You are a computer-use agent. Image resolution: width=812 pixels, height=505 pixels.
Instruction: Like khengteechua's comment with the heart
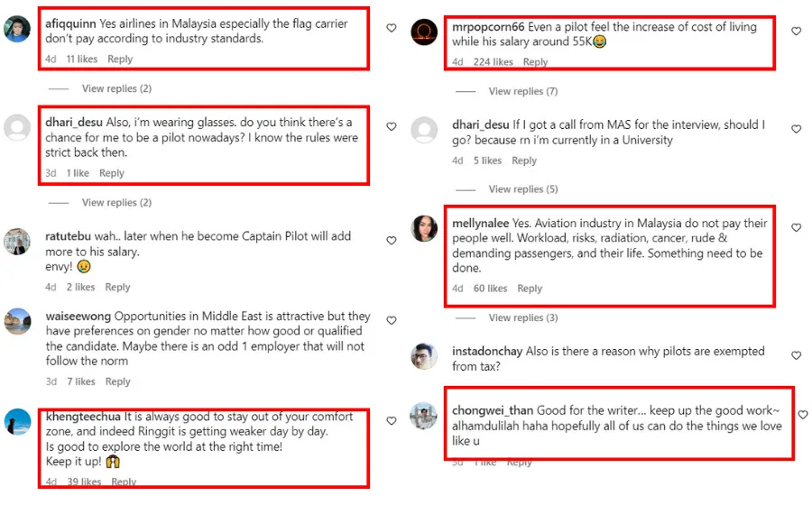(x=391, y=421)
